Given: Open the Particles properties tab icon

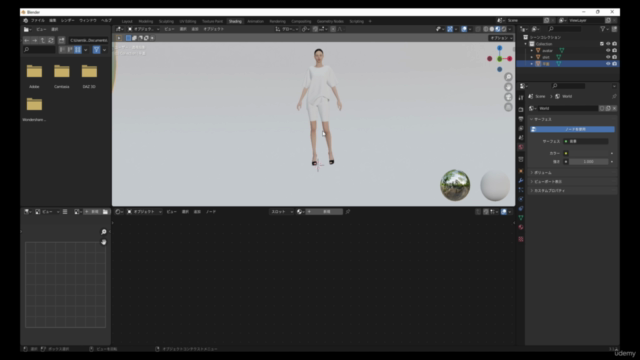Looking at the screenshot, I should click(x=521, y=190).
